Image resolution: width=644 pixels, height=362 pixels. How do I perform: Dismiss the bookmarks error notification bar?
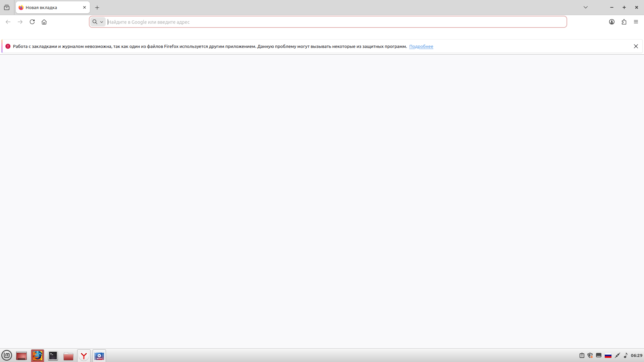tap(636, 46)
